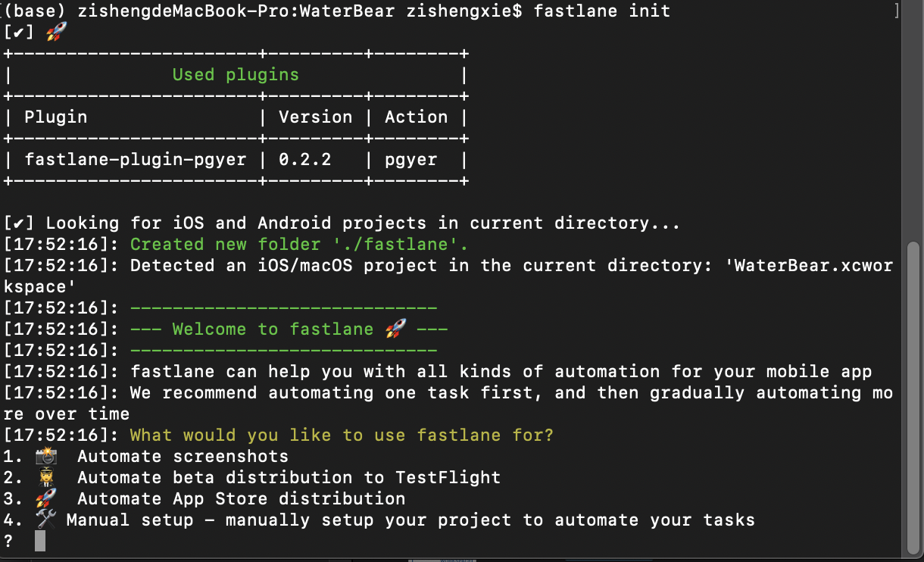Click the block cursor at the '?' prompt

40,541
